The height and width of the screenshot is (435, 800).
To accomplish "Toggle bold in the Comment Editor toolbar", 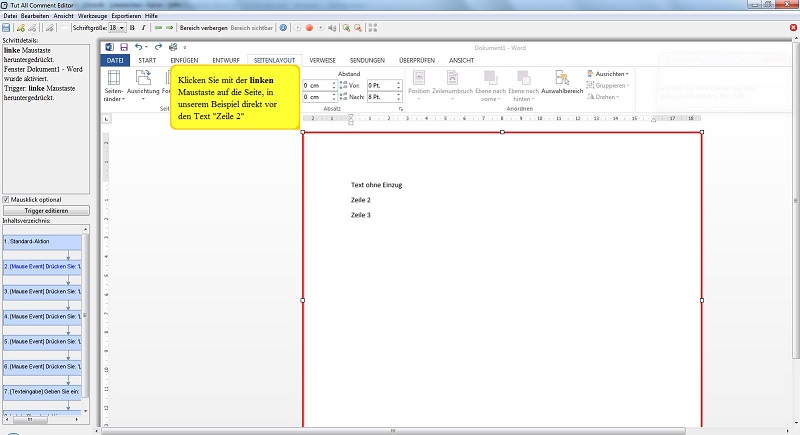I will point(132,28).
